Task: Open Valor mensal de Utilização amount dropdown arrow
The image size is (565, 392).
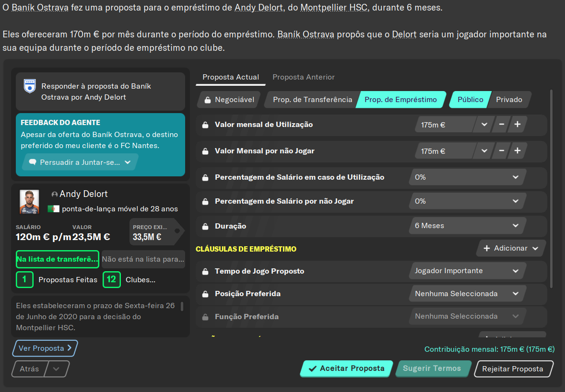Action: [x=484, y=125]
